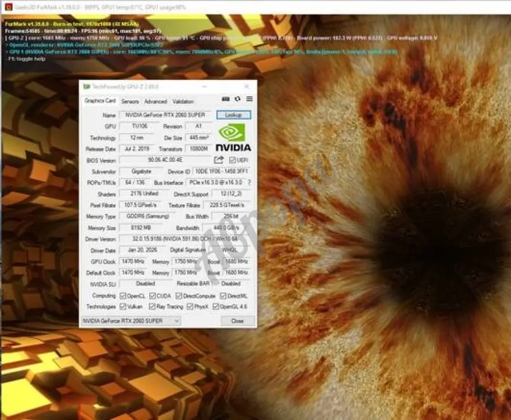
Task: Toggle the Vulkan checkbox
Action: tap(123, 306)
